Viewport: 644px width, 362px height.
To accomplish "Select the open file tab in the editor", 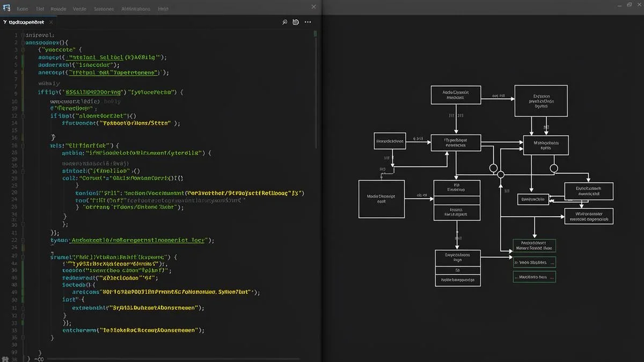I will point(27,23).
